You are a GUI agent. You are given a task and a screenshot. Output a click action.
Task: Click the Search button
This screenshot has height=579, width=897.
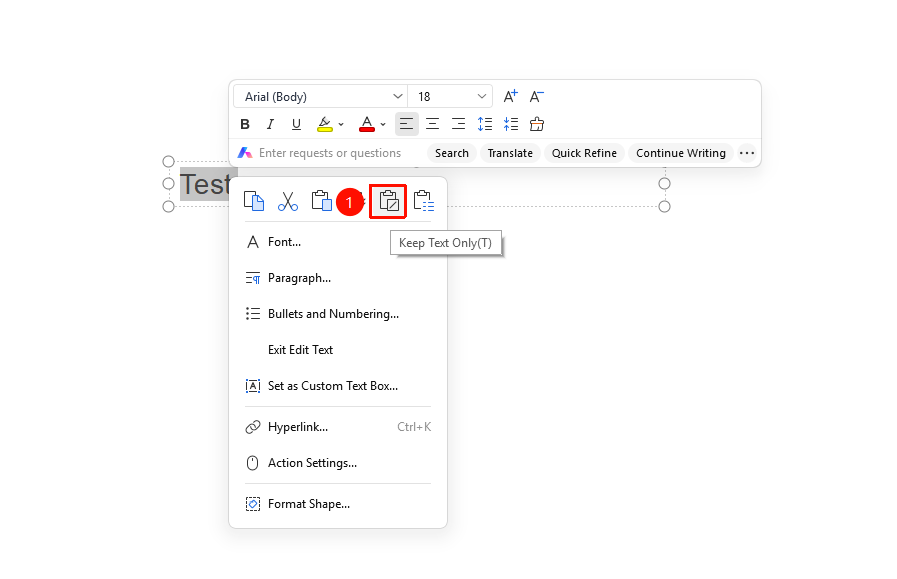coord(452,153)
